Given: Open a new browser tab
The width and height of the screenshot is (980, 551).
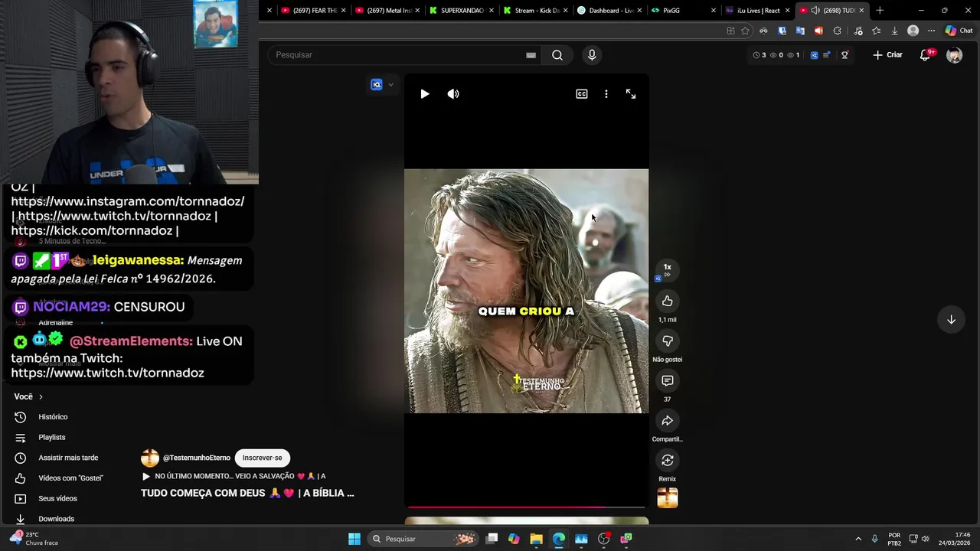Looking at the screenshot, I should pyautogui.click(x=880, y=11).
